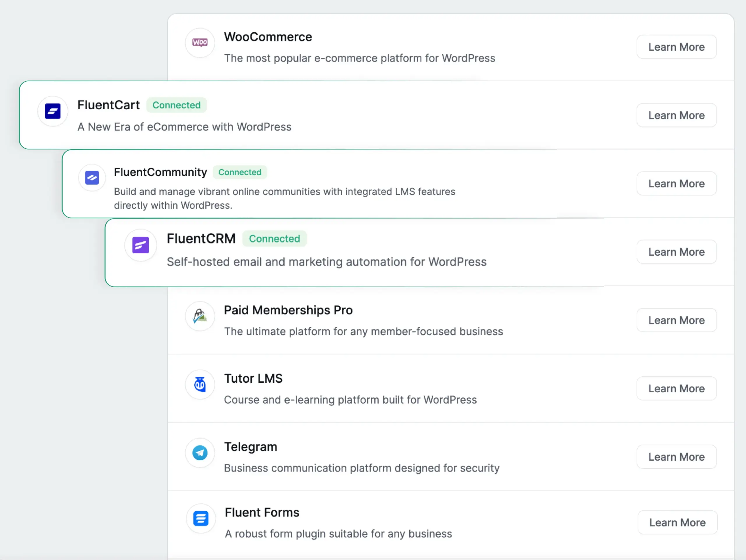Open Learn More for Paid Memberships Pro
The width and height of the screenshot is (746, 560).
677,320
